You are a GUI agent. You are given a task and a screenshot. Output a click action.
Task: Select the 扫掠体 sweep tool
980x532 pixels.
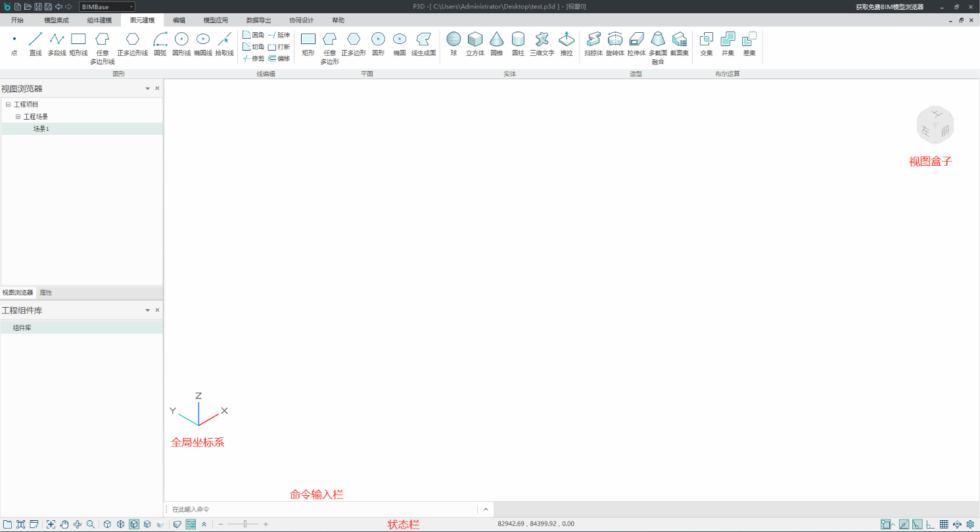(594, 44)
